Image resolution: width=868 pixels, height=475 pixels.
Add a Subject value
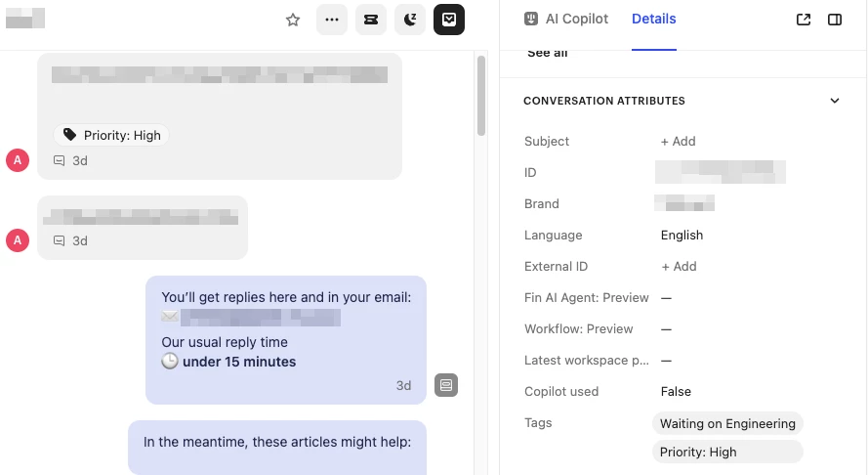679,142
